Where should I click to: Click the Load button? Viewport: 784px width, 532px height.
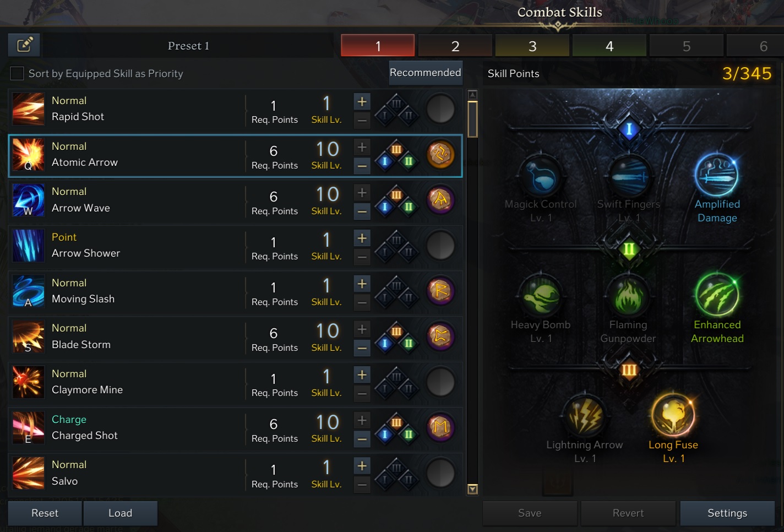pos(120,513)
